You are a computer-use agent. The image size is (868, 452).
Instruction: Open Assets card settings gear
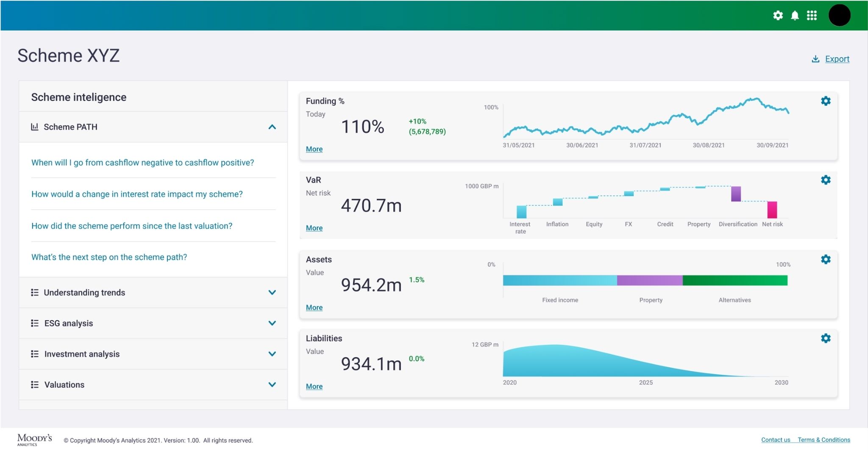click(826, 259)
